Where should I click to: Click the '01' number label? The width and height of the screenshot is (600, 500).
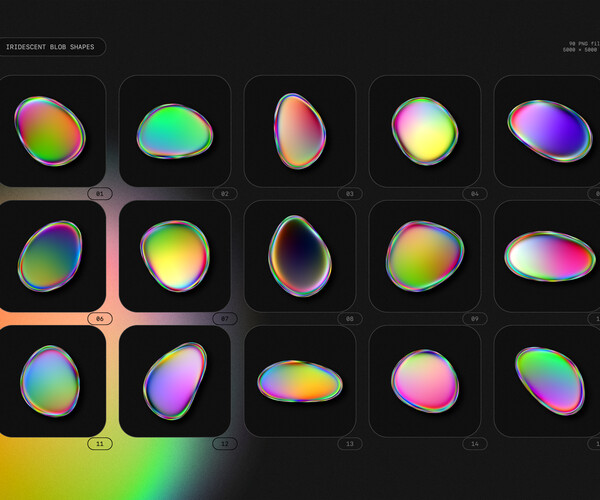point(100,194)
